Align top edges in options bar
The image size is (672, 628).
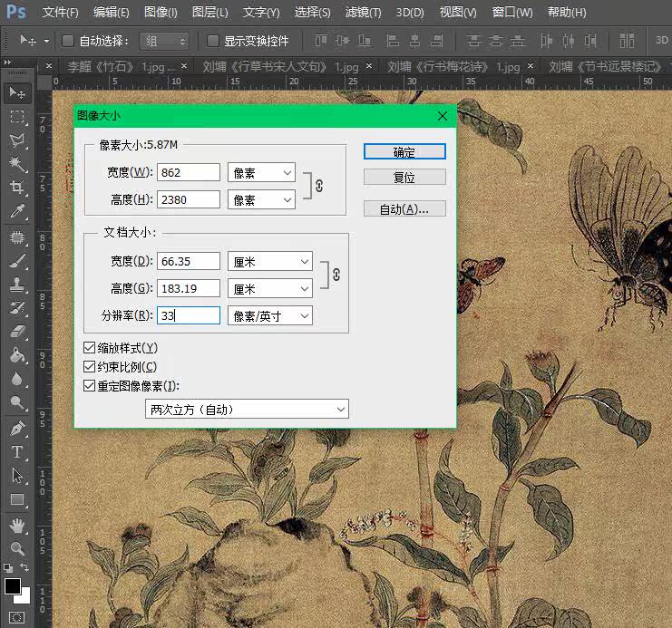320,41
